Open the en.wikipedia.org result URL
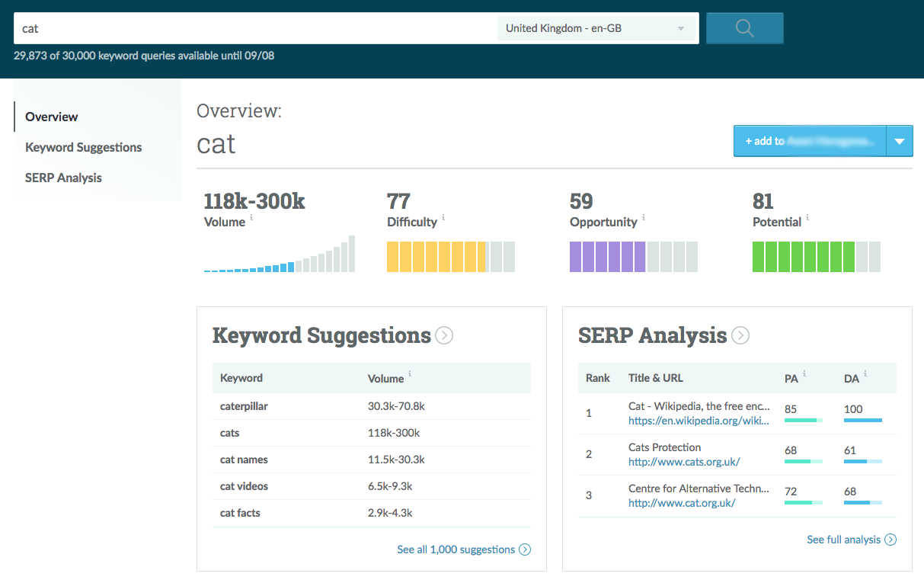 pyautogui.click(x=699, y=420)
